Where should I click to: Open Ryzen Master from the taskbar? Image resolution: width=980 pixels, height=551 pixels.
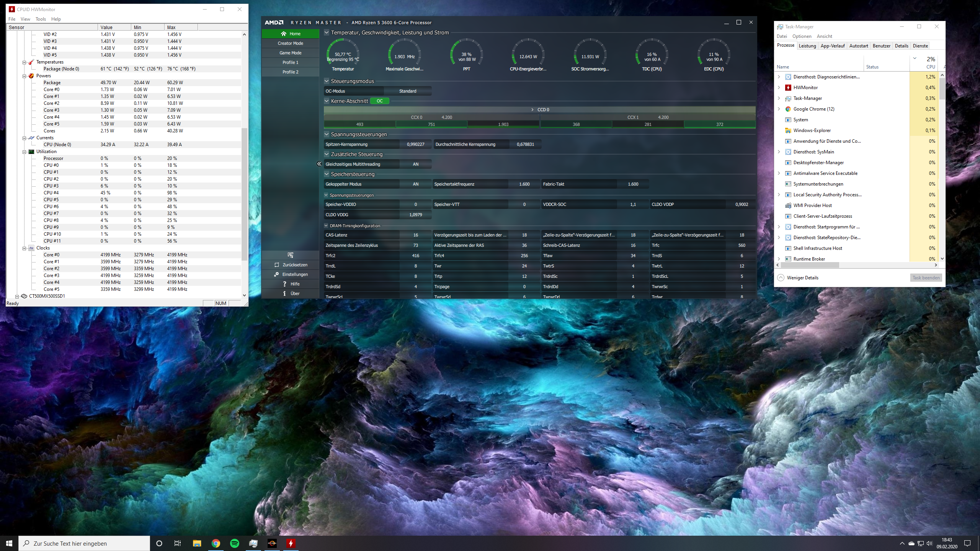[272, 543]
